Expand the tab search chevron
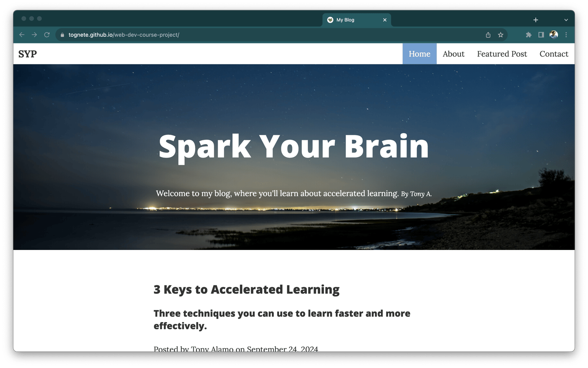 [x=566, y=20]
